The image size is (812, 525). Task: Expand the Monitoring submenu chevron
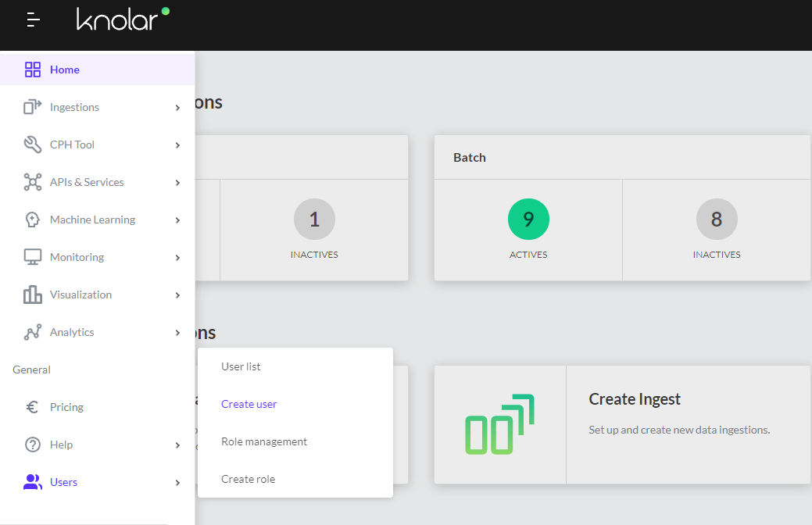pyautogui.click(x=177, y=257)
